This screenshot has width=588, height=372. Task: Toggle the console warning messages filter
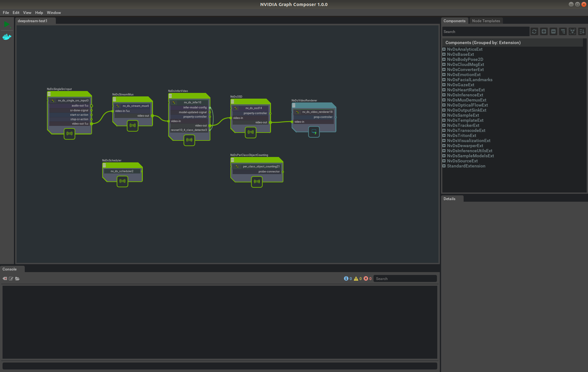point(356,278)
